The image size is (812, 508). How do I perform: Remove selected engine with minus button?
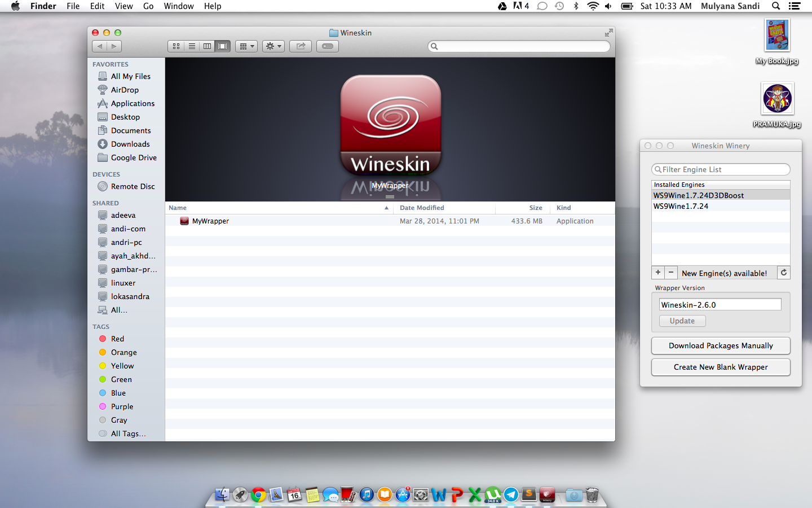click(x=671, y=273)
